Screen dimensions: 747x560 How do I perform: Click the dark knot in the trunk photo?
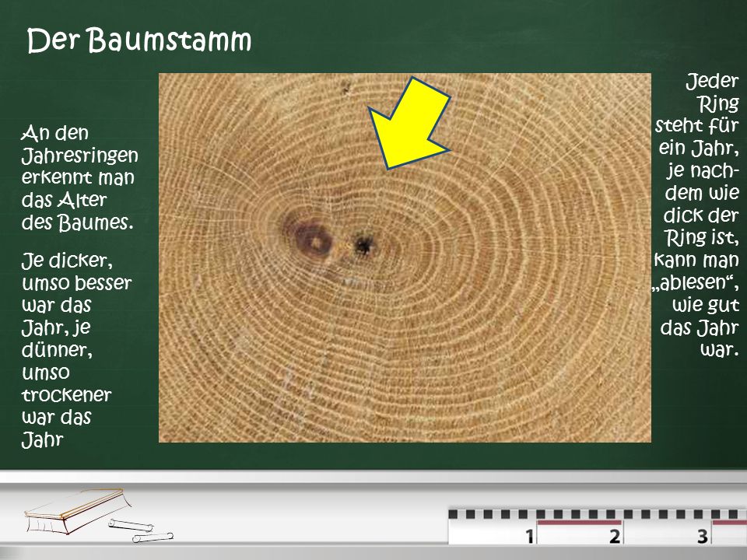(313, 239)
